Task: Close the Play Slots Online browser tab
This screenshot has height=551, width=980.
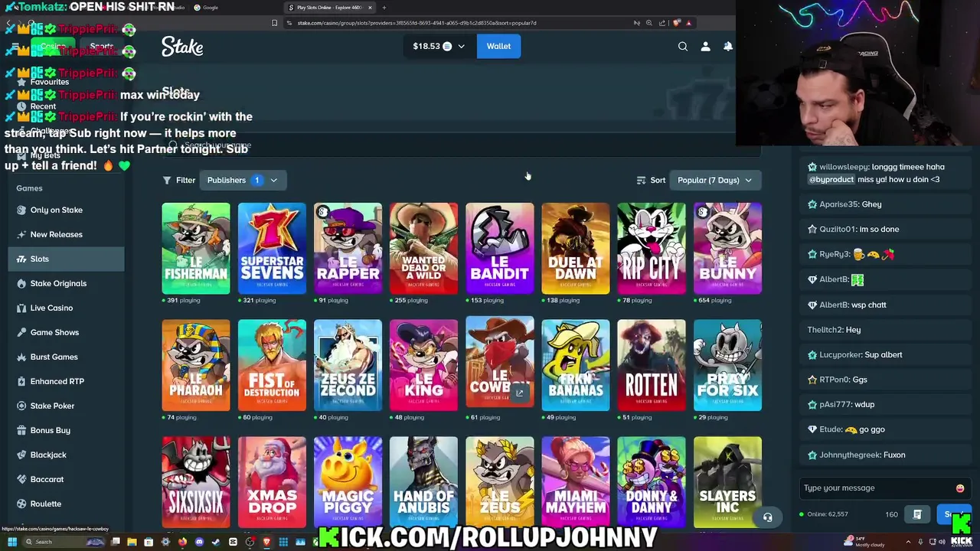Action: pyautogui.click(x=370, y=8)
